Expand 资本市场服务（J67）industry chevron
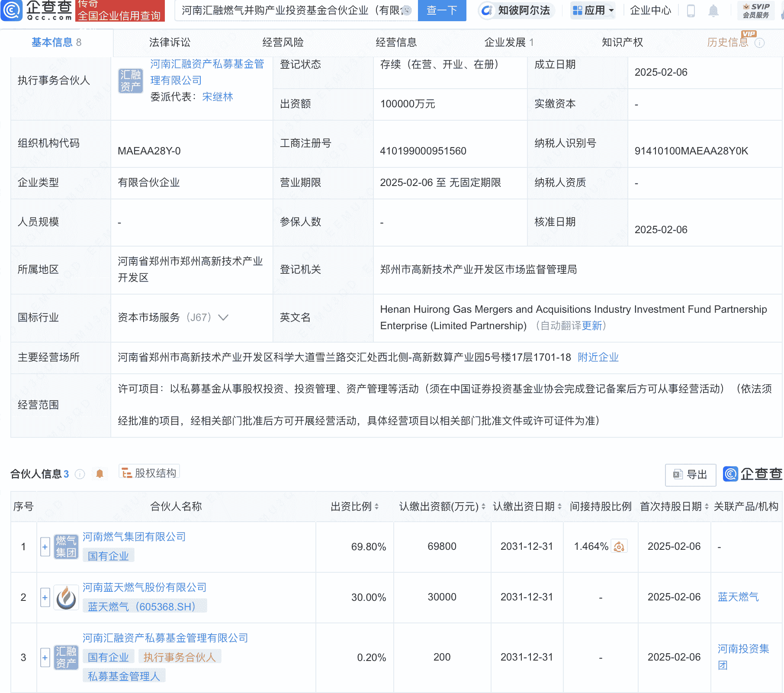 coord(223,317)
